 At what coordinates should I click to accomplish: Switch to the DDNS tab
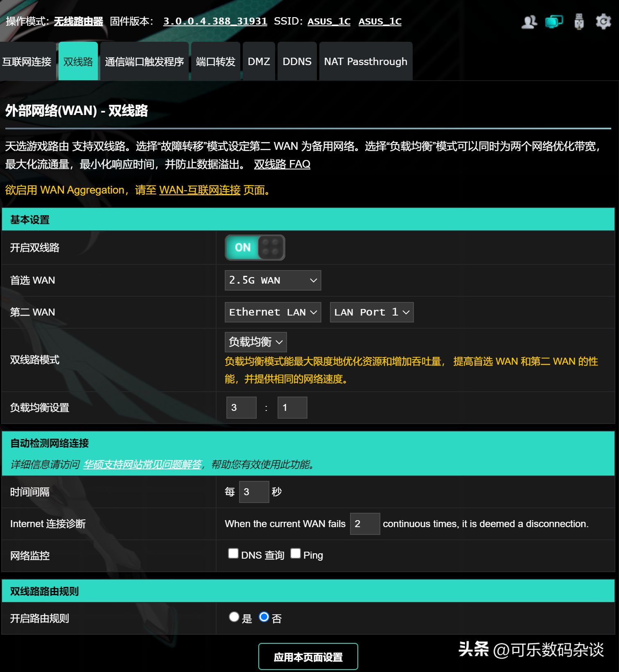(297, 61)
